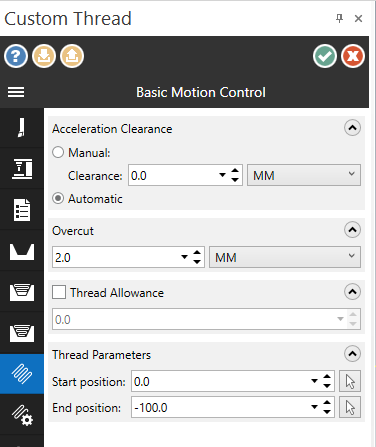Open the first layered thread passes page
Viewport: 376px width, 447px height.
click(x=22, y=292)
